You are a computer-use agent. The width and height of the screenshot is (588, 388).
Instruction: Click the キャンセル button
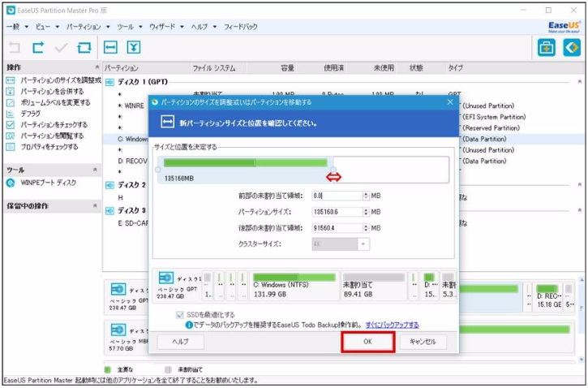pyautogui.click(x=423, y=342)
